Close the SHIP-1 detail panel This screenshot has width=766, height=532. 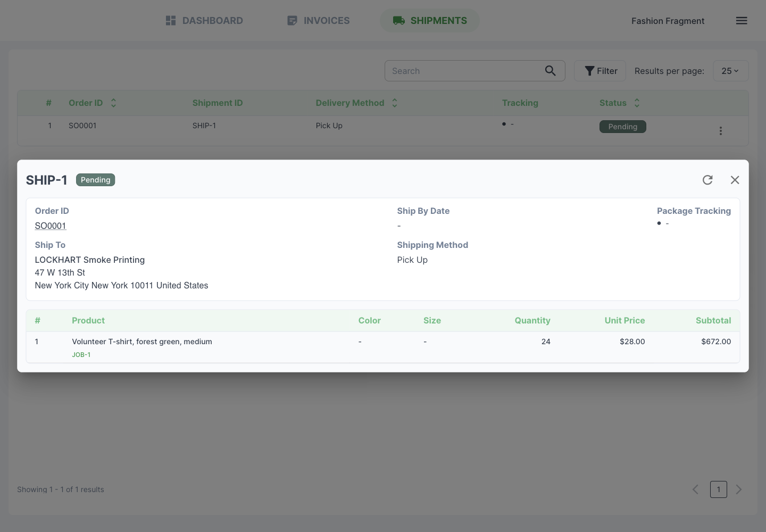click(735, 180)
